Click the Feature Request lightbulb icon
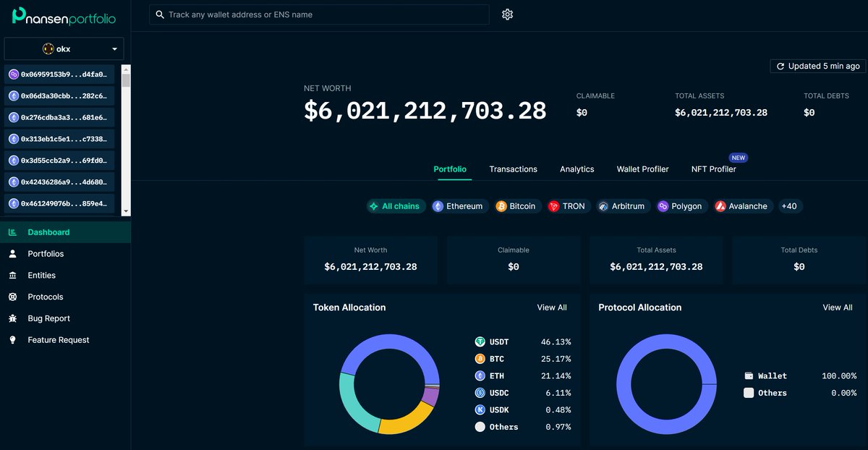Viewport: 868px width, 450px height. [x=12, y=340]
